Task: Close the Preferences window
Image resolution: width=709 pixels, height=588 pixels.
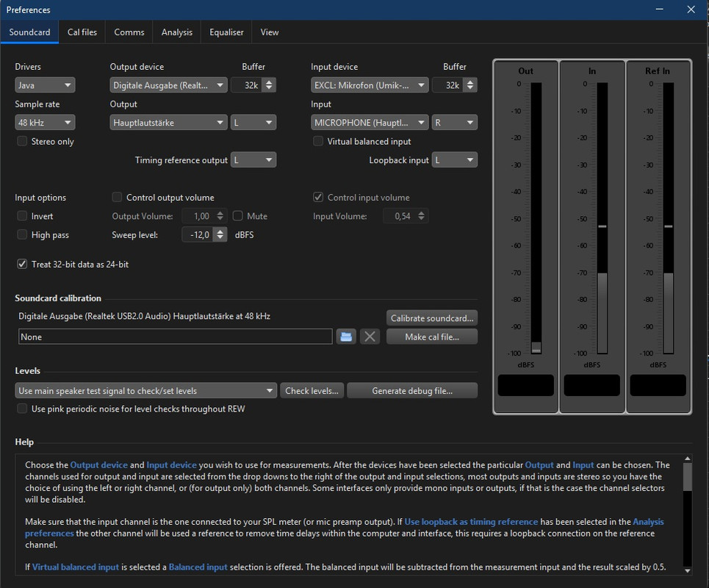Action: tap(691, 10)
